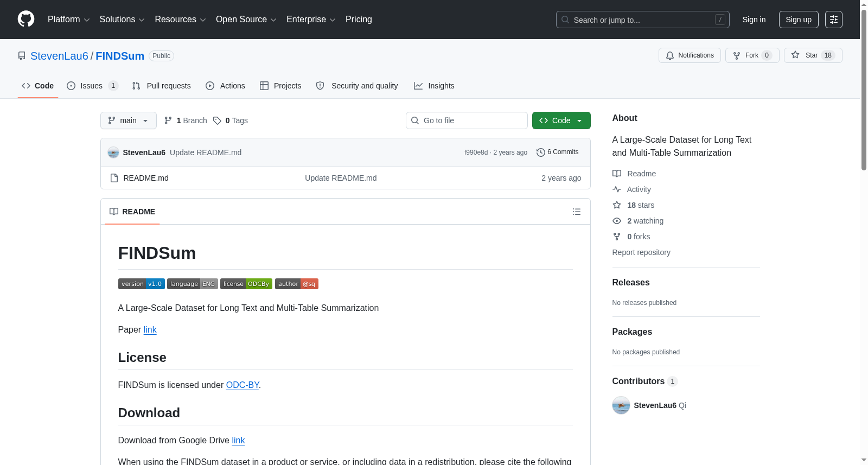Open the Projects tab

coord(280,86)
